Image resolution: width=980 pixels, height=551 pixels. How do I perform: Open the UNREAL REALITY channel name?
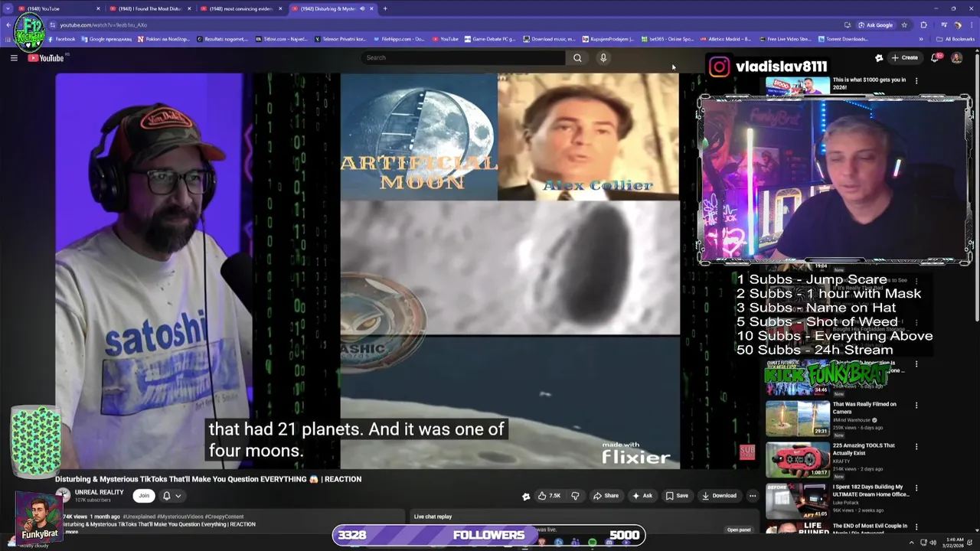(100, 492)
